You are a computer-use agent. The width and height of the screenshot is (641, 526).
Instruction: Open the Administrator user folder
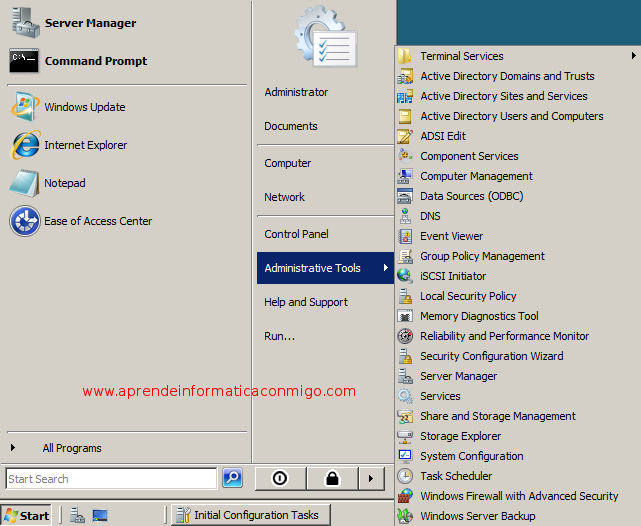(296, 92)
